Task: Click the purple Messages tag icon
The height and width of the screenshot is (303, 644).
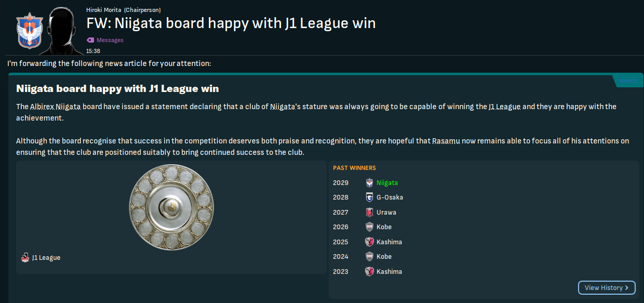Action: click(90, 40)
